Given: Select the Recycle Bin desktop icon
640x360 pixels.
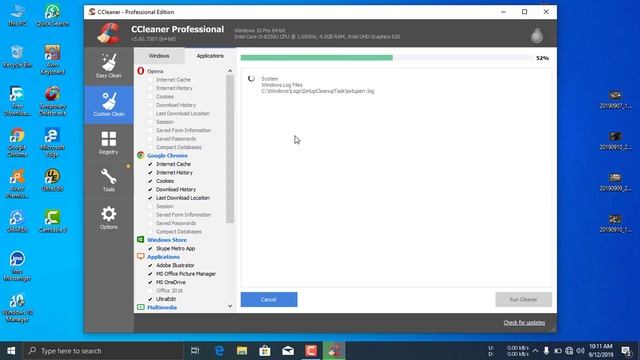Looking at the screenshot, I should pyautogui.click(x=17, y=57).
